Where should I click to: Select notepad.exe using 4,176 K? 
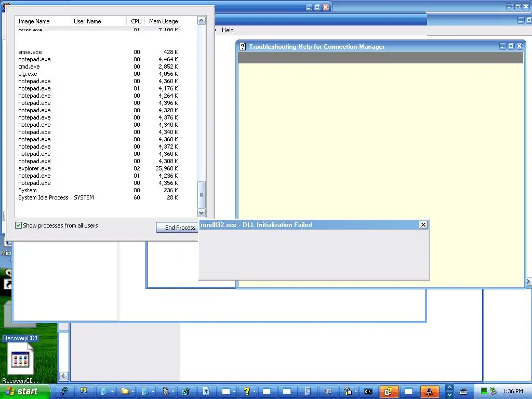pos(98,88)
